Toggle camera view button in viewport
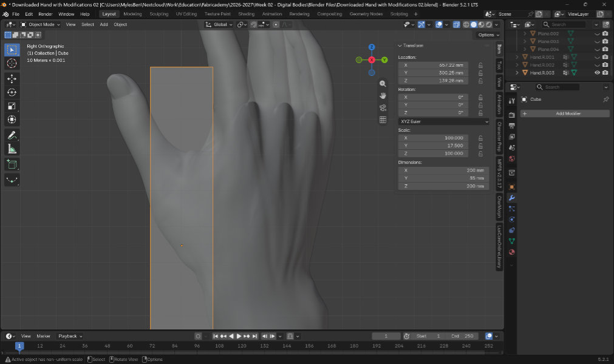 [x=383, y=107]
